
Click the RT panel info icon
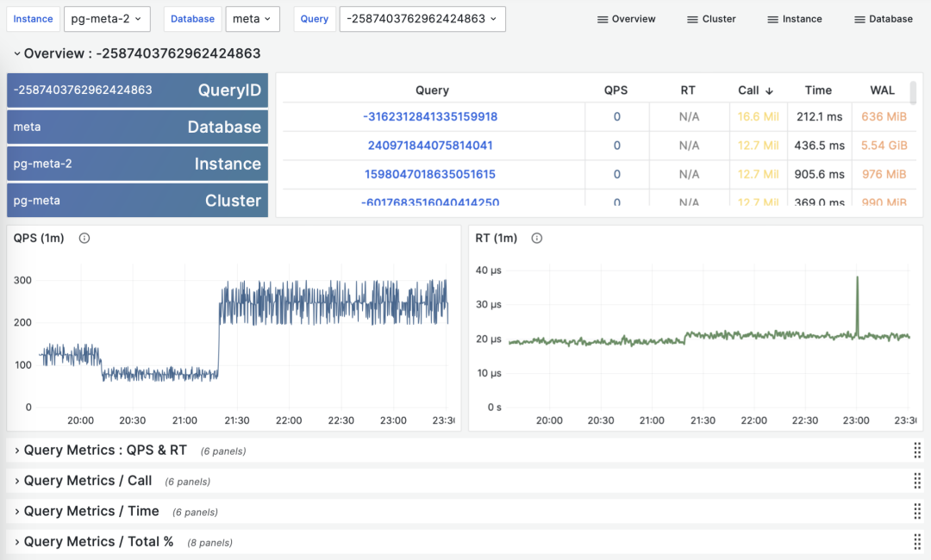click(x=537, y=239)
